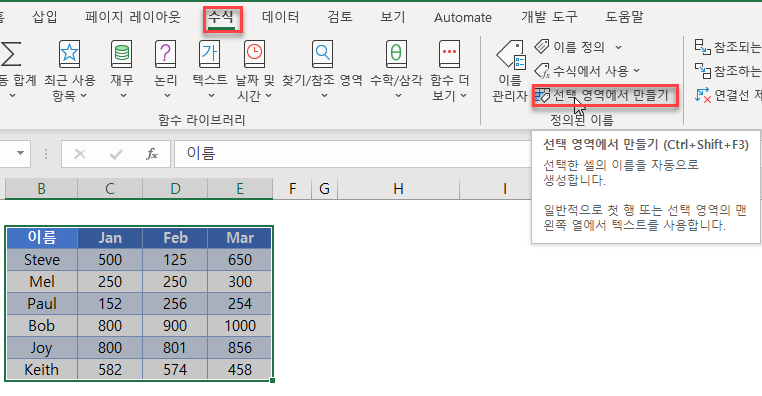Click cell with value 650
This screenshot has width=762, height=396.
[240, 259]
